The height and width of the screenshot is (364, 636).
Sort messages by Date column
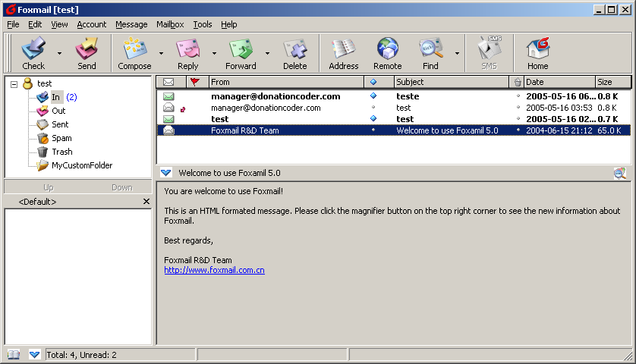(x=560, y=82)
